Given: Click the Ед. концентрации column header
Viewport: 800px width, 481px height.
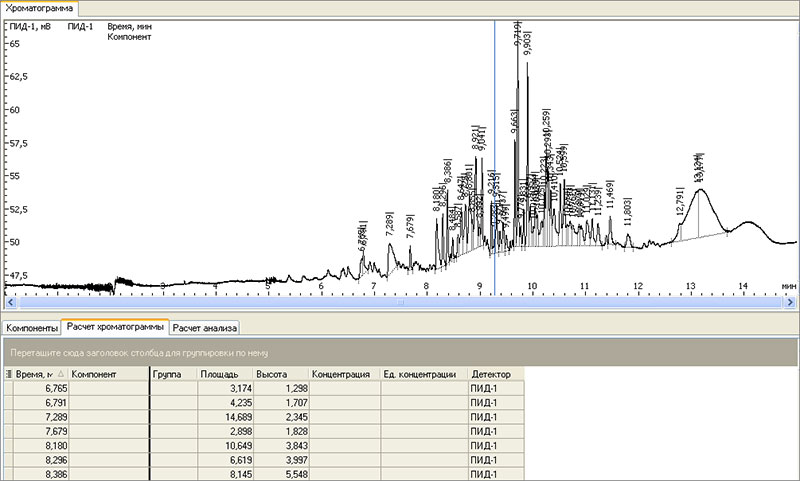Looking at the screenshot, I should [x=421, y=374].
